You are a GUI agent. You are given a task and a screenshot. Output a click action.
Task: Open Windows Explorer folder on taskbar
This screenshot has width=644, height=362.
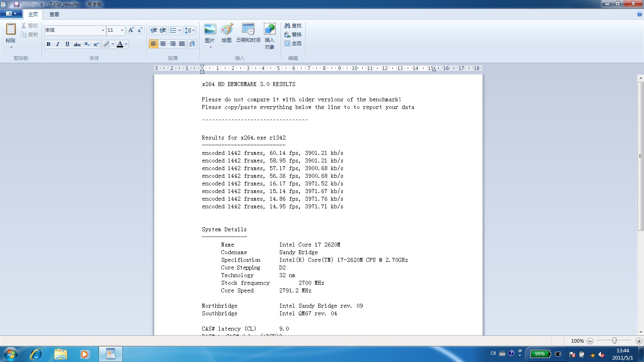(61, 354)
